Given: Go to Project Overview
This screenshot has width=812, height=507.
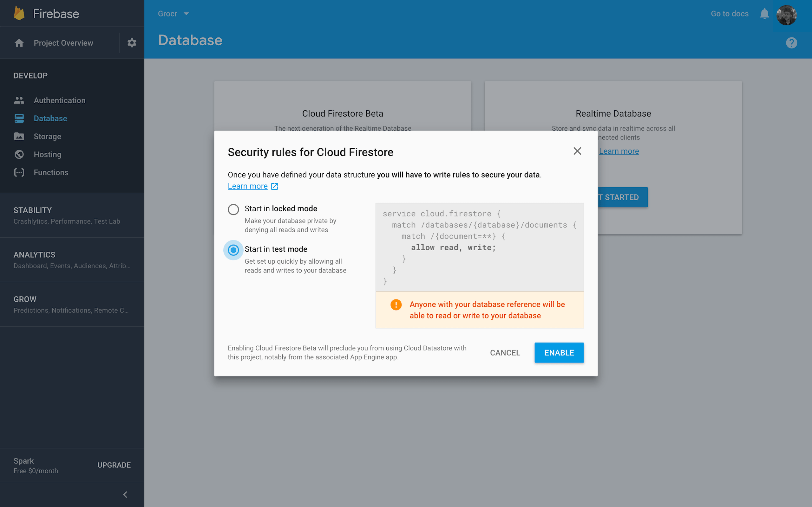Looking at the screenshot, I should pyautogui.click(x=63, y=42).
